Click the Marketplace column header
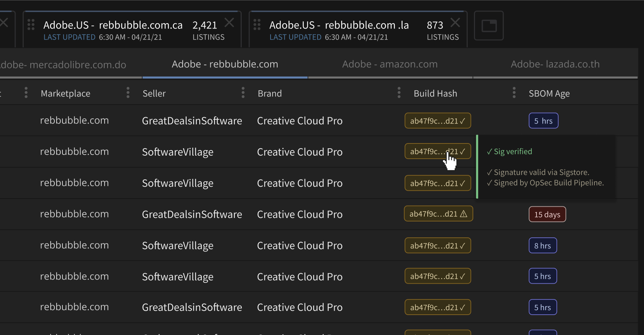The image size is (644, 335). [x=65, y=94]
